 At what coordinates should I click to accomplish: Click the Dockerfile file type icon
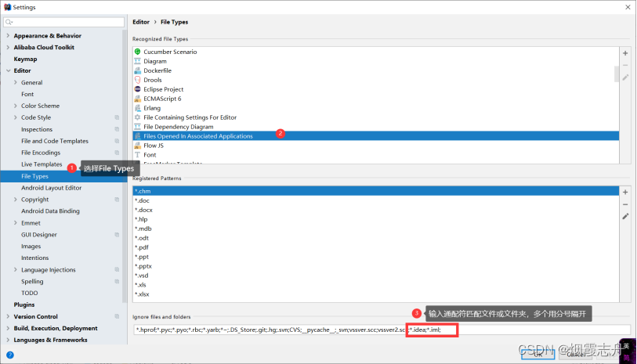(x=137, y=70)
